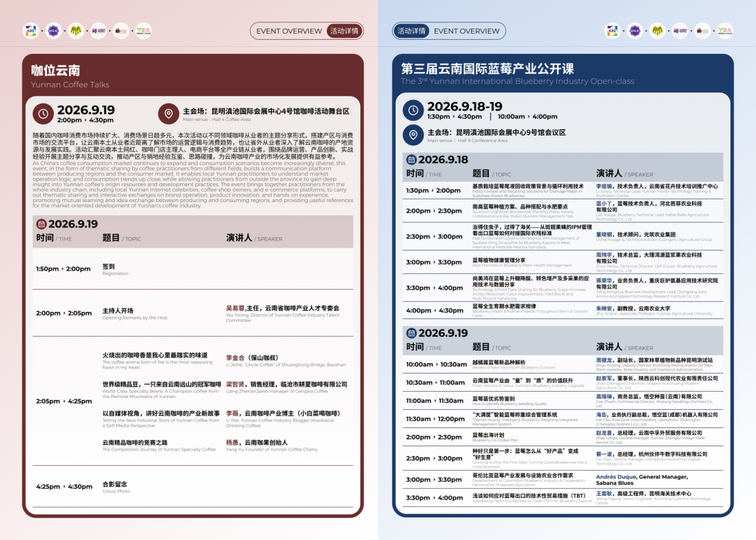Click the 2:05pm–4:25pm time slot

pyautogui.click(x=64, y=401)
